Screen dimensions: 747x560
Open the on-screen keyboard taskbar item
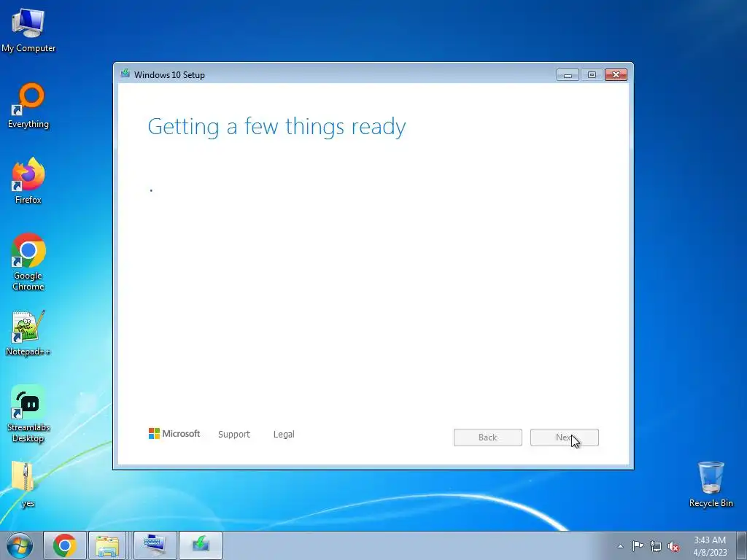[155, 545]
